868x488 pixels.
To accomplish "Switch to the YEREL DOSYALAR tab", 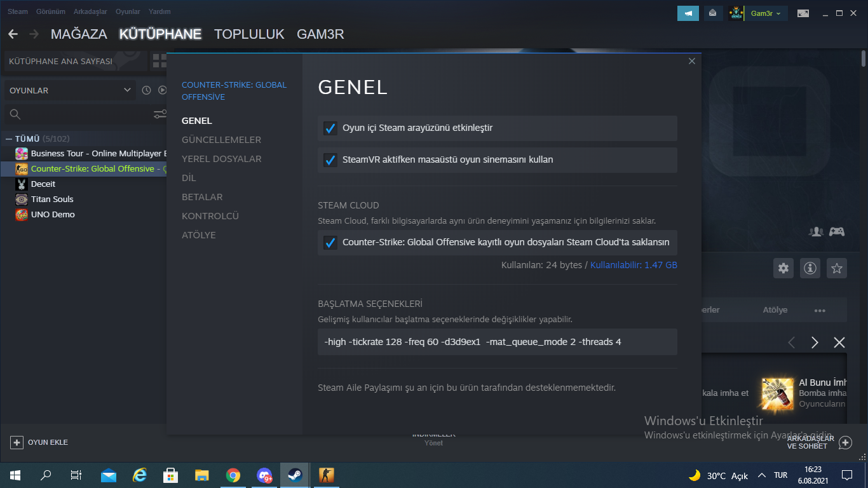I will (222, 159).
